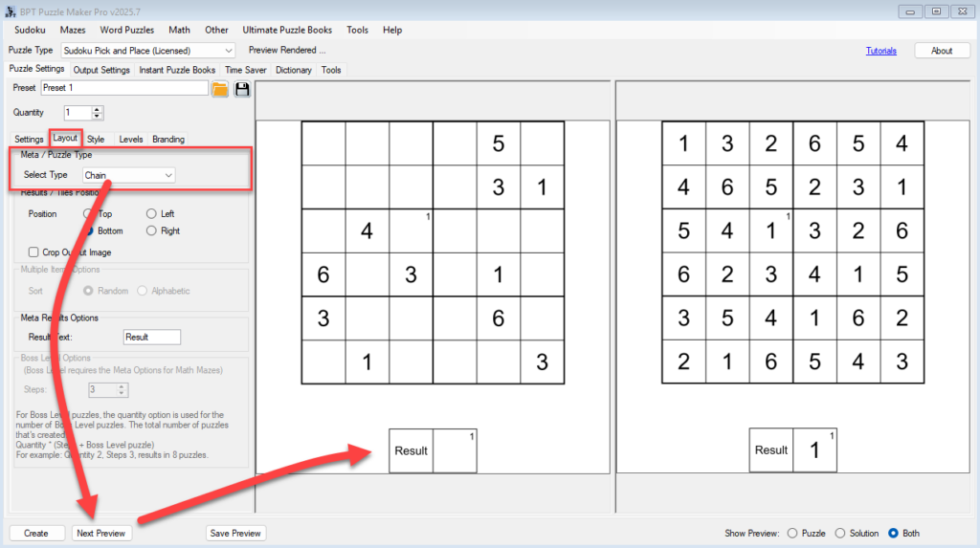
Task: Open the Word Puzzles menu
Action: (126, 30)
